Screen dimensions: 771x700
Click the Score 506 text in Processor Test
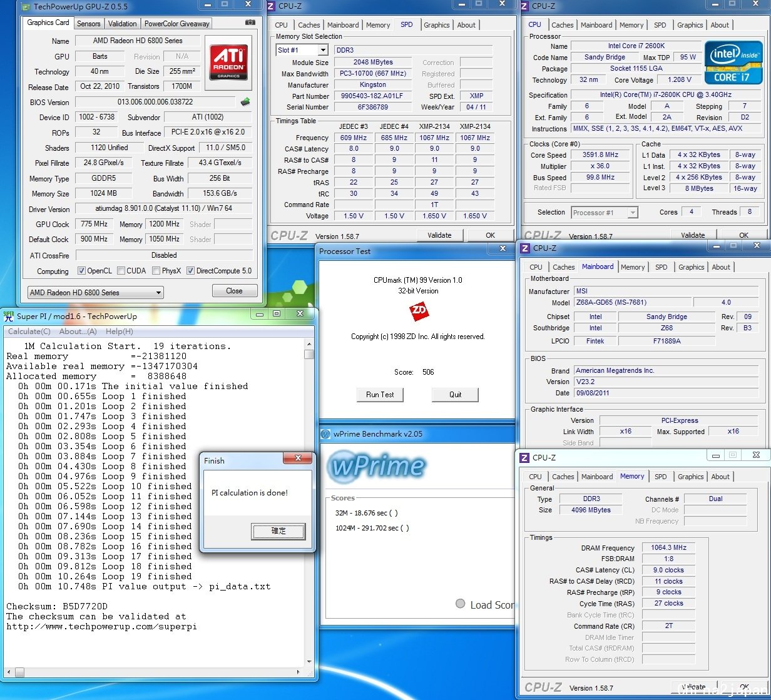coord(414,372)
